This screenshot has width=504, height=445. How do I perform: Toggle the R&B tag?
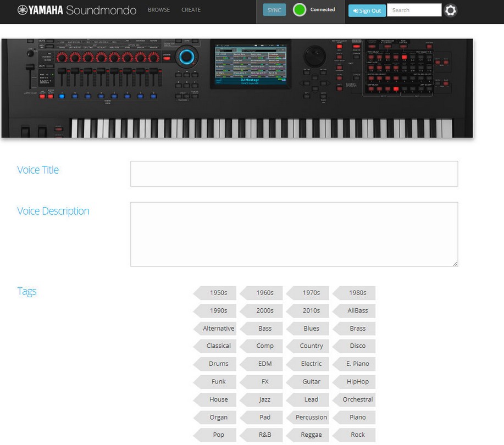point(264,435)
